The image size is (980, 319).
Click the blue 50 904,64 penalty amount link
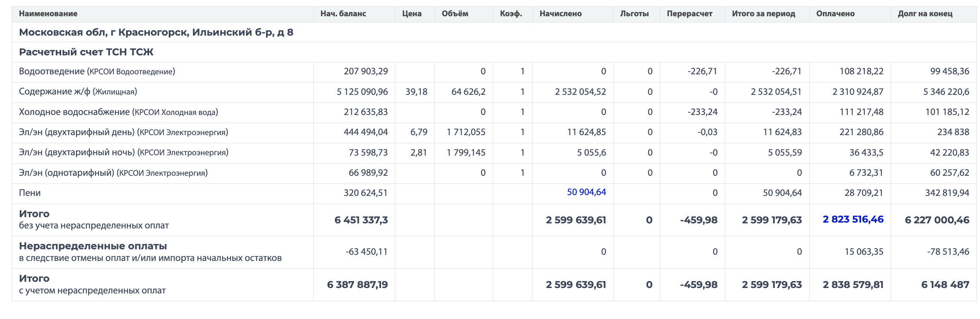pyautogui.click(x=586, y=192)
